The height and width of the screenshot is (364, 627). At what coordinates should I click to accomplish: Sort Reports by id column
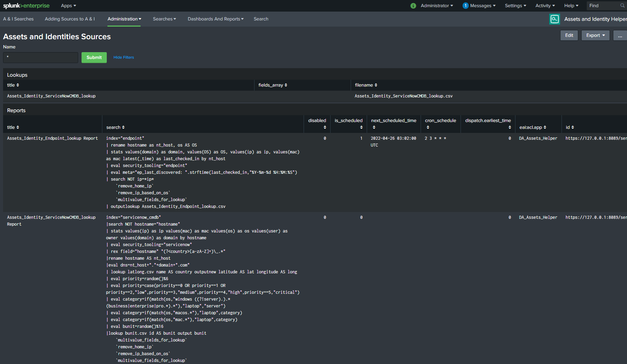tap(570, 127)
